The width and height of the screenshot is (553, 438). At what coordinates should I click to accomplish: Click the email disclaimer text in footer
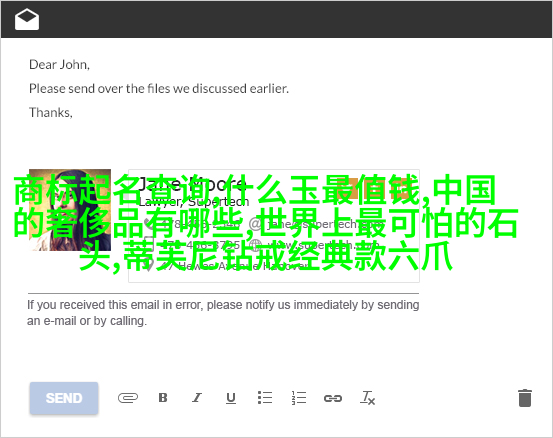223,313
